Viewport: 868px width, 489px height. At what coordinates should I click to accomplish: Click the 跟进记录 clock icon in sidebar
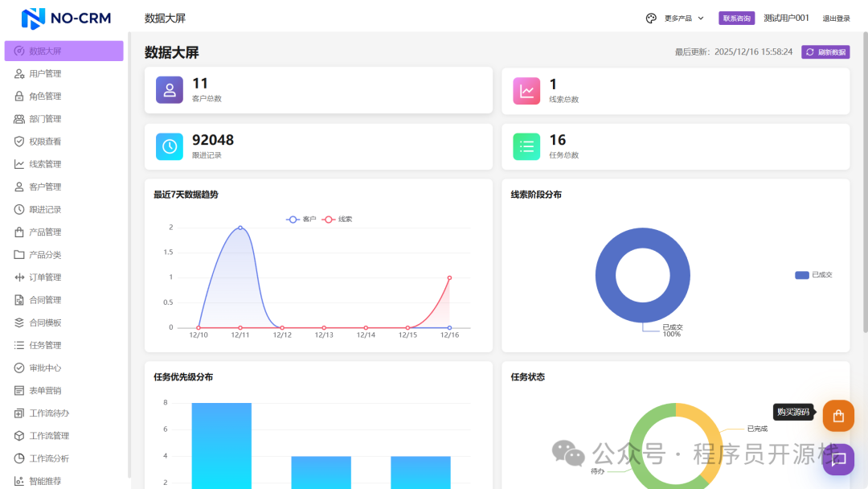point(18,209)
